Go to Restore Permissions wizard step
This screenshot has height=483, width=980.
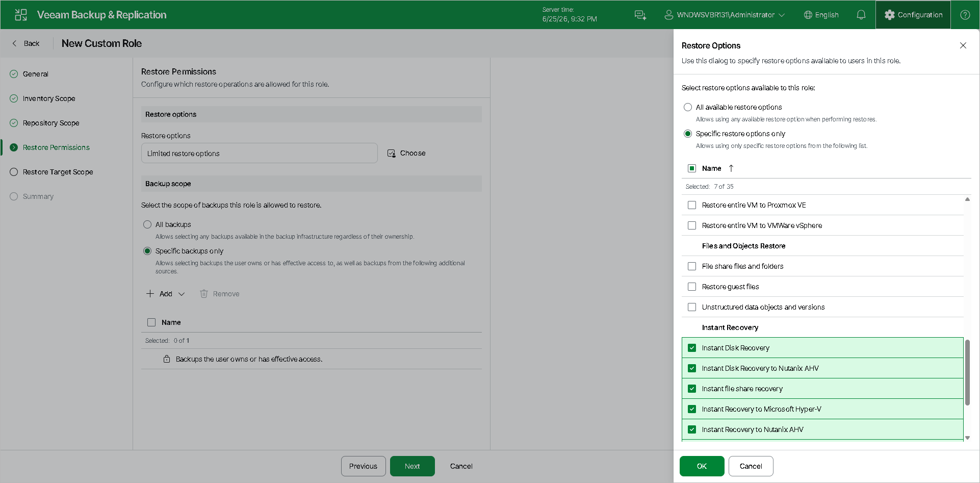(x=56, y=147)
